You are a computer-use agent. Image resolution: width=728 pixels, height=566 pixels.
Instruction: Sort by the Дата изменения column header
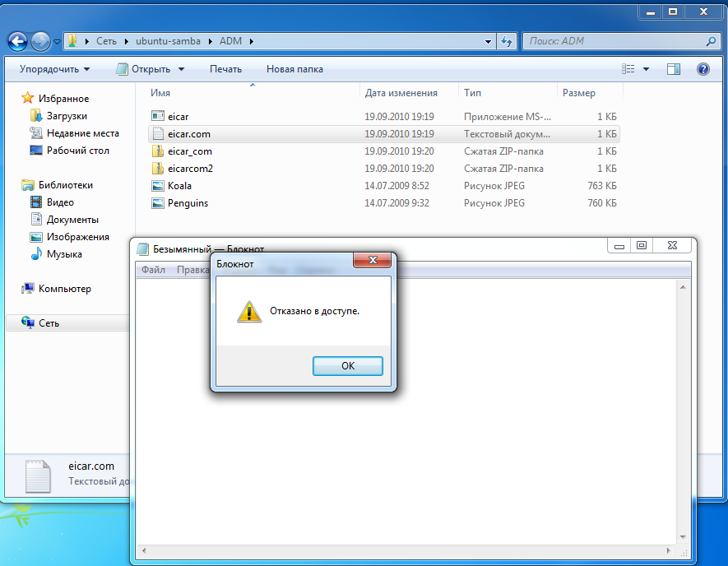(x=401, y=93)
